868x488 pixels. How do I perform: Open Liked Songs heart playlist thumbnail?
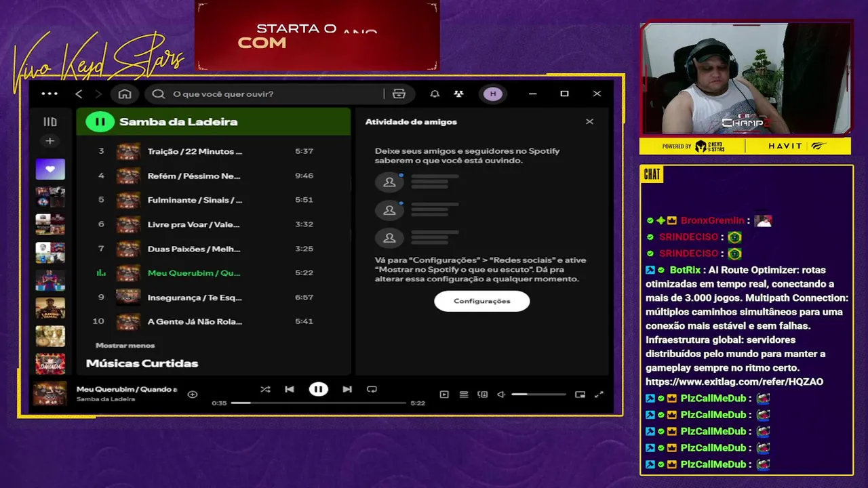50,169
